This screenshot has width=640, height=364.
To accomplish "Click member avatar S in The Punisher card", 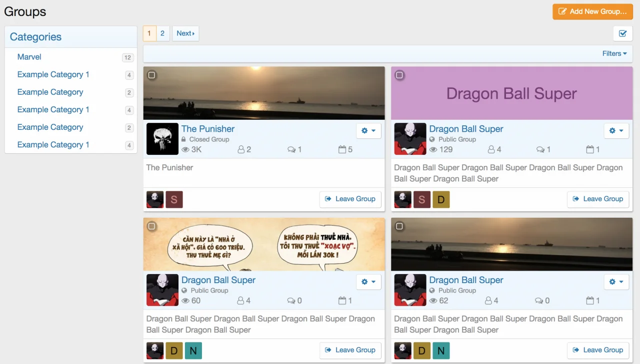I will (174, 200).
